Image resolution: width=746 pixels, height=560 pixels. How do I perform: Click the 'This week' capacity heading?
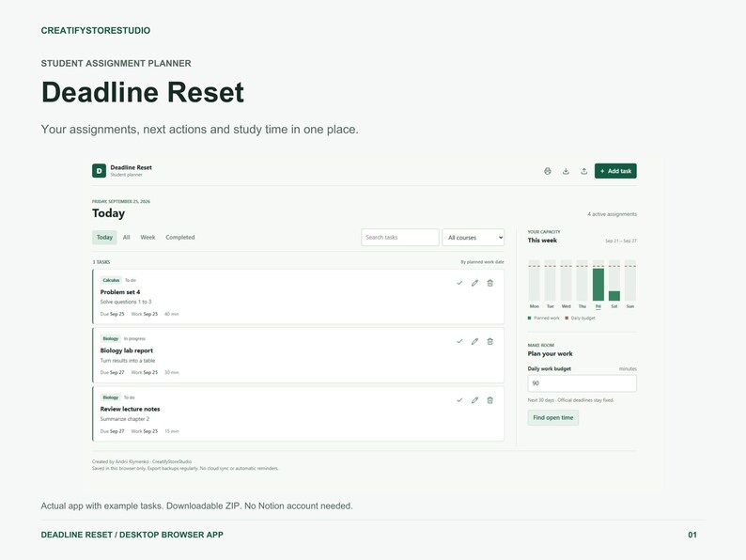click(x=542, y=241)
